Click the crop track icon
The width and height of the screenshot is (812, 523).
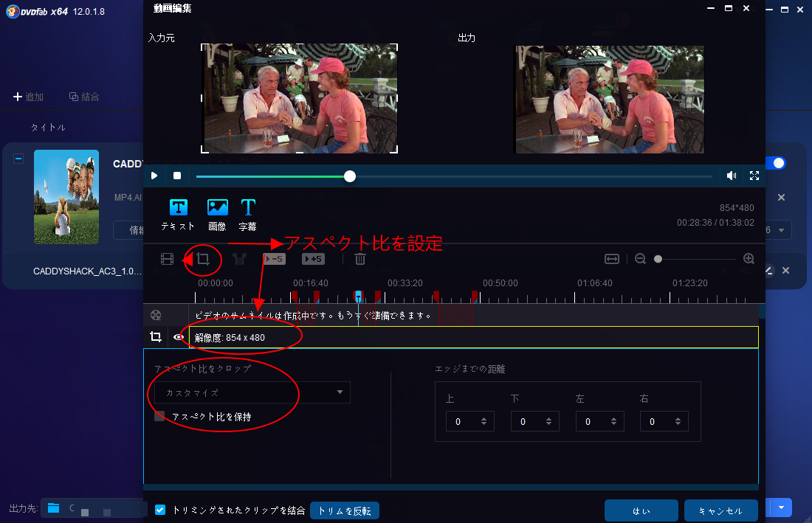155,337
